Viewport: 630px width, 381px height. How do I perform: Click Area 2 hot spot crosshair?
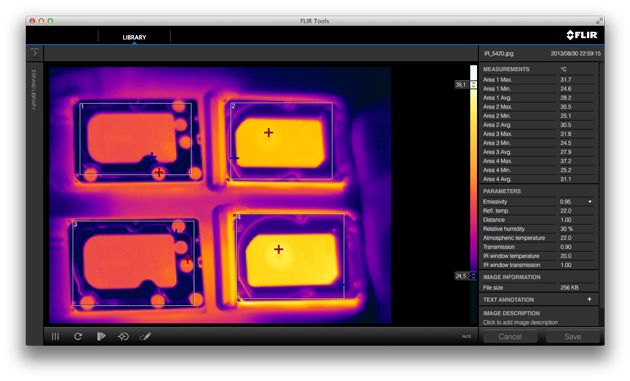tap(268, 132)
